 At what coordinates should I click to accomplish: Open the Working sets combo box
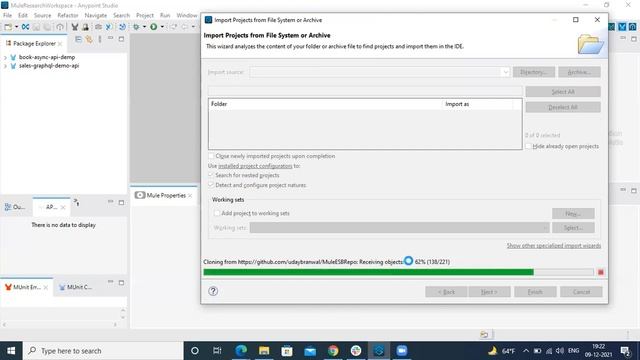(x=400, y=228)
